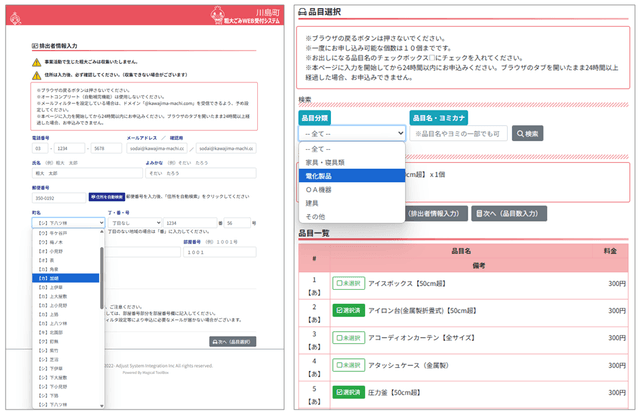Screen dimensions: 640x412
Task: Select 【オ】小見野 from town list
Action: click(66, 251)
